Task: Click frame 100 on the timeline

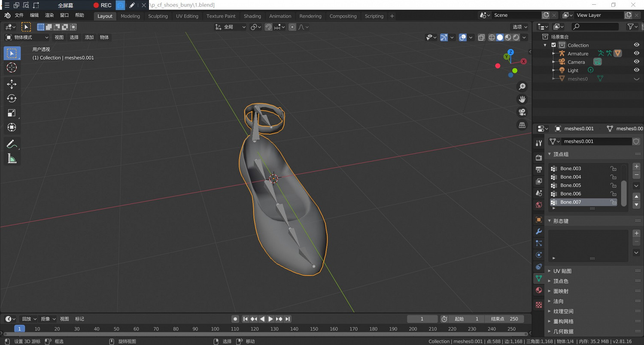Action: (215, 329)
